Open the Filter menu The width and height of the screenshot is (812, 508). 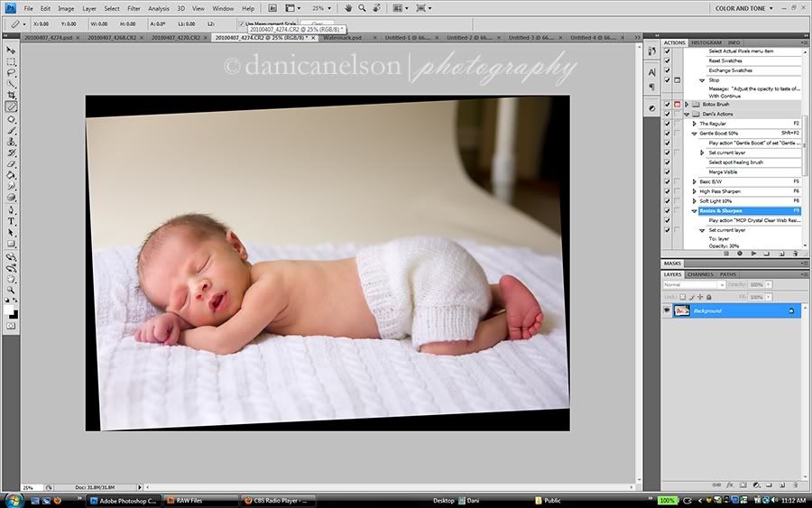pos(134,8)
